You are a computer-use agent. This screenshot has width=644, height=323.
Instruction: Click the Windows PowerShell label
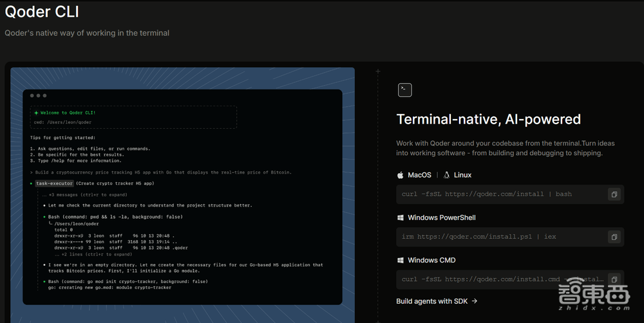(x=442, y=218)
